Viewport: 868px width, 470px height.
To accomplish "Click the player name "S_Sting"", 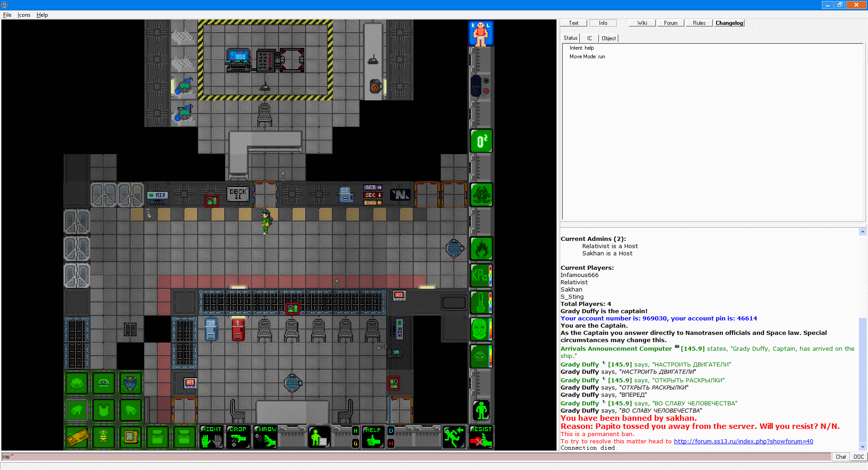I will (572, 297).
